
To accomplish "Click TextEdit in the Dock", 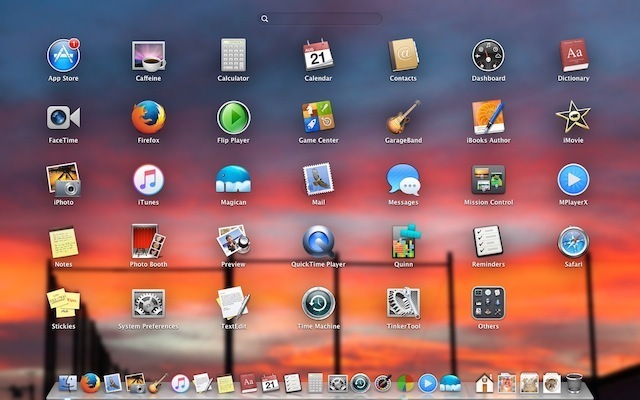I will 203,383.
